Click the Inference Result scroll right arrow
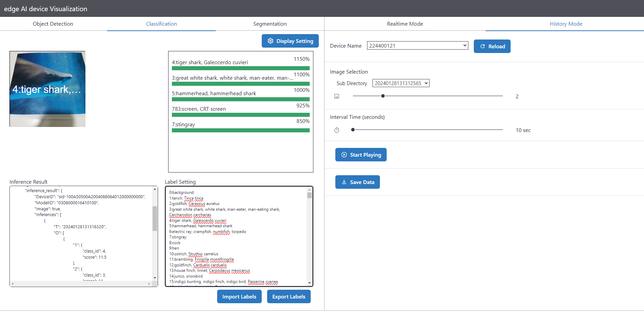 tap(149, 284)
